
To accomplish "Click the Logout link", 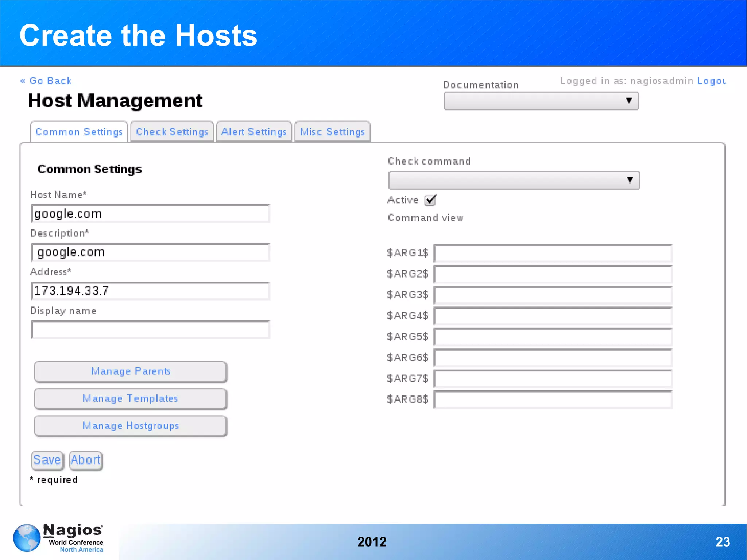I will 711,81.
